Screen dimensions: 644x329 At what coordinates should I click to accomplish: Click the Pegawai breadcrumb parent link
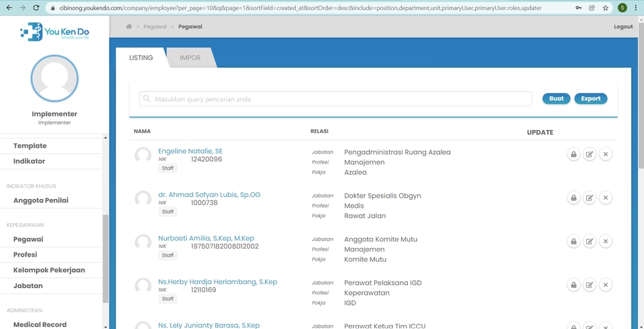click(x=155, y=27)
